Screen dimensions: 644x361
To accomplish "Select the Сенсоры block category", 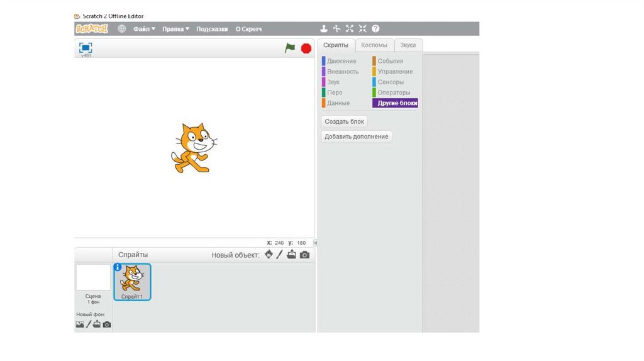I will tap(388, 82).
